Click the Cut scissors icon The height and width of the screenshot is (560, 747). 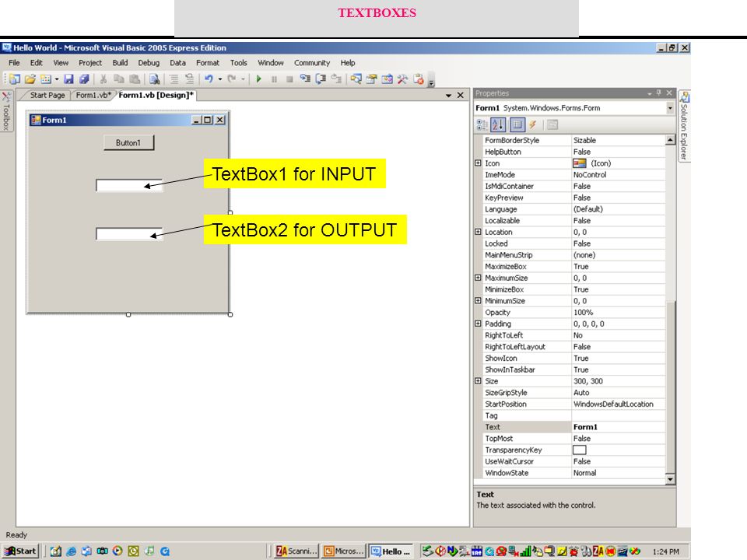click(103, 79)
